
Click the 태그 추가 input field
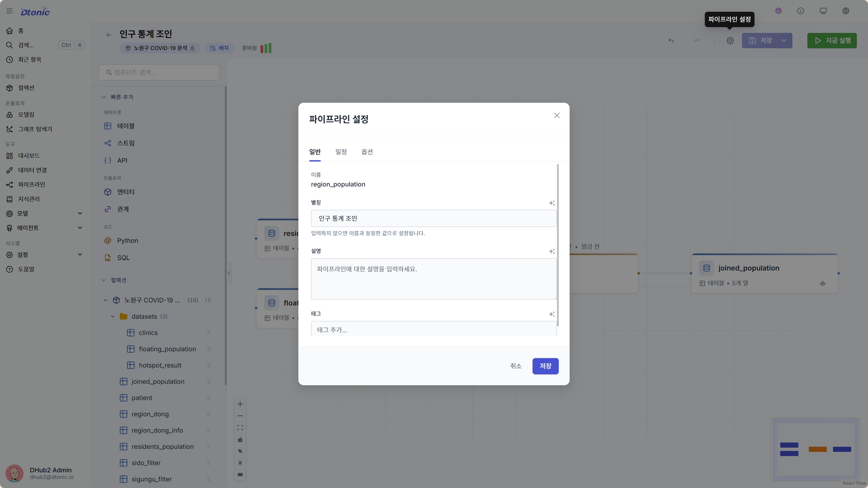point(433,329)
